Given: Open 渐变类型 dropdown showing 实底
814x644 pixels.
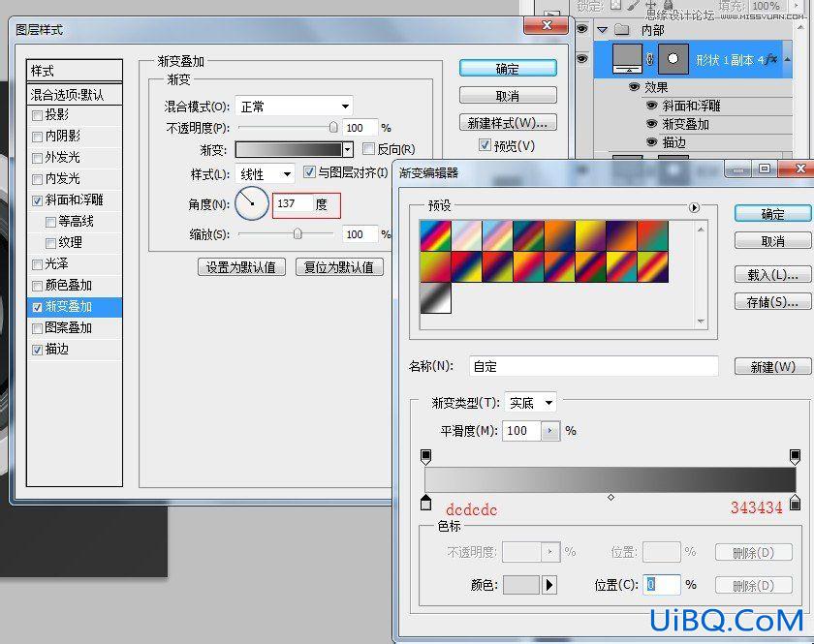Looking at the screenshot, I should point(530,403).
